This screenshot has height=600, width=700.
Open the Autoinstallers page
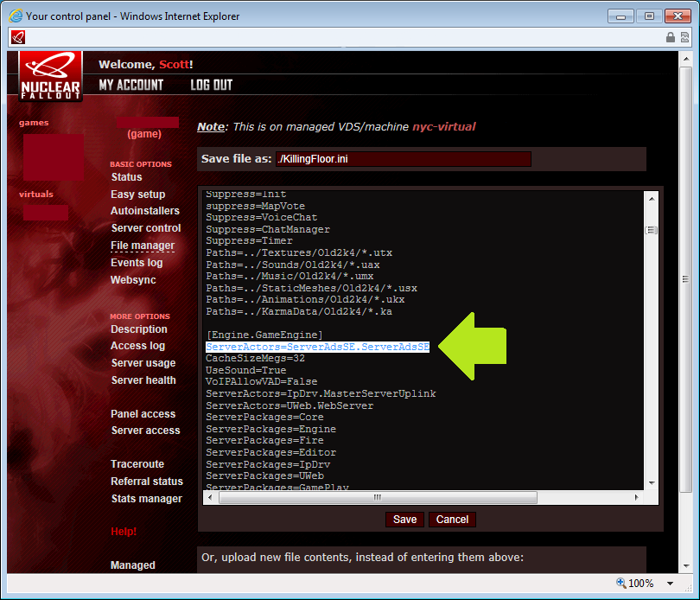point(145,211)
